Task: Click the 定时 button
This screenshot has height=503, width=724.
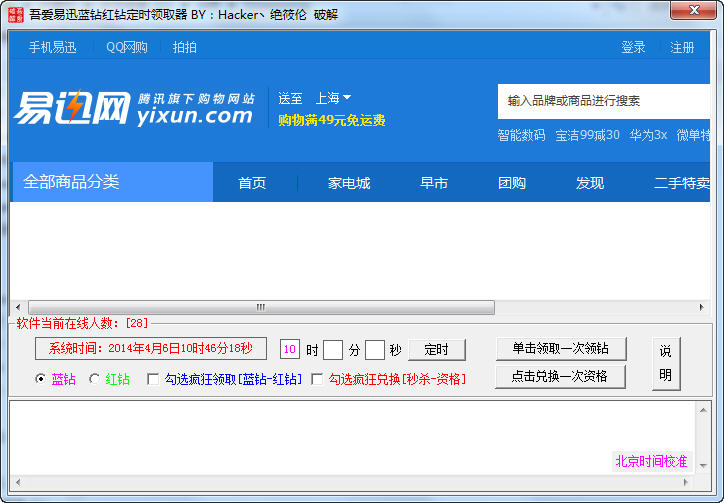Action: click(437, 350)
